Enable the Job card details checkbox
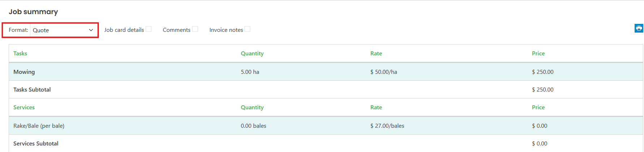The image size is (644, 152). [x=148, y=29]
